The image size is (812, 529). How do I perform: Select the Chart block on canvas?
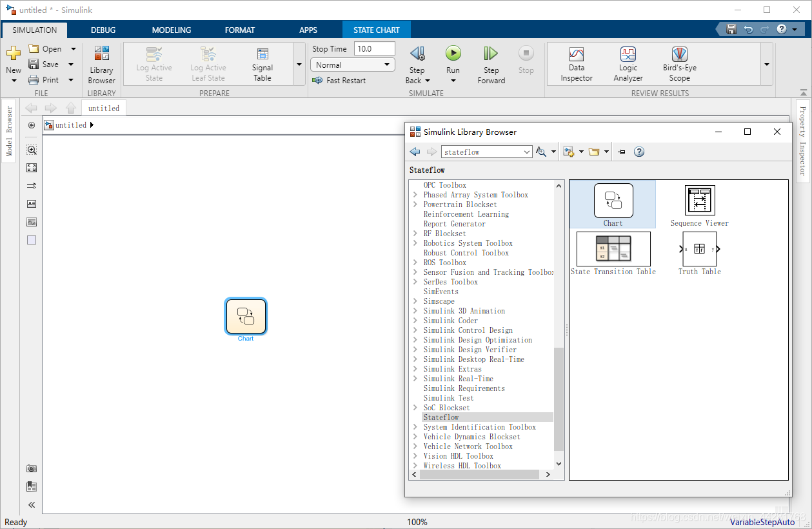click(x=246, y=317)
